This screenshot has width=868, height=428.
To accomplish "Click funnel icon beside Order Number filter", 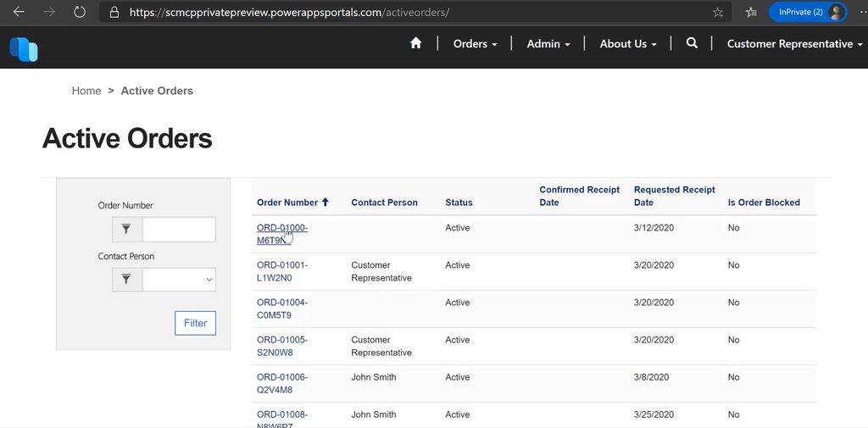I will tap(127, 229).
